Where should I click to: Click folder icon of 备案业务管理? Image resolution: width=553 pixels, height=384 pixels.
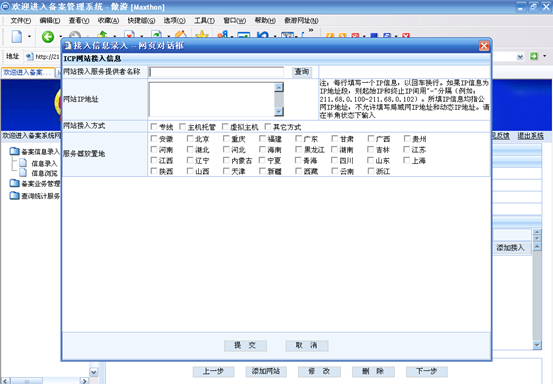[x=14, y=183]
